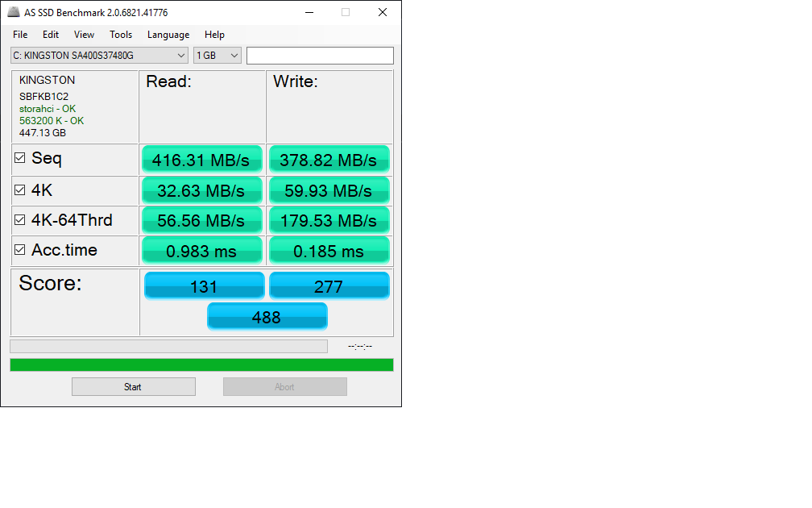Open the Edit menu
Image resolution: width=812 pixels, height=508 pixels.
coord(51,35)
